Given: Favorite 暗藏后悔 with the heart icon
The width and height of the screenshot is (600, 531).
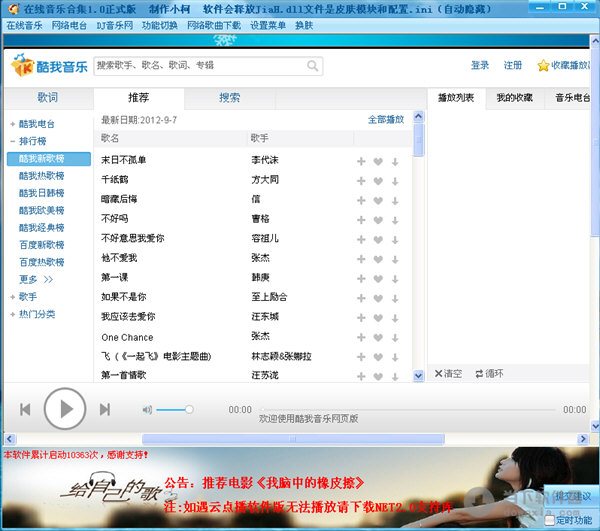Looking at the screenshot, I should pos(378,200).
